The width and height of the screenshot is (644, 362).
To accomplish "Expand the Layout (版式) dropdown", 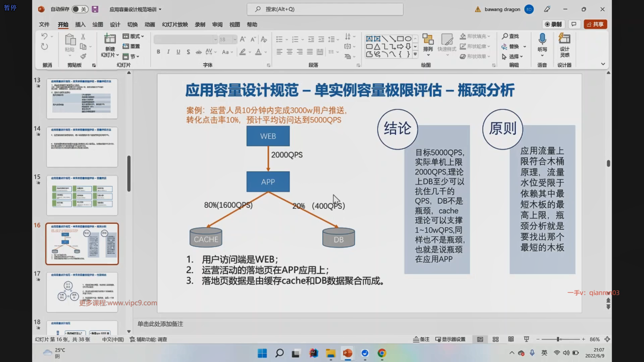I will pos(133,36).
